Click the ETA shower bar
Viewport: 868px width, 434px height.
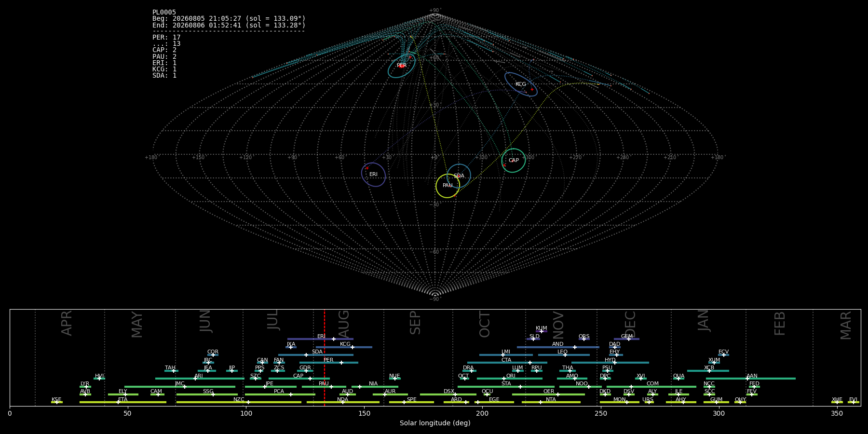[x=123, y=402]
